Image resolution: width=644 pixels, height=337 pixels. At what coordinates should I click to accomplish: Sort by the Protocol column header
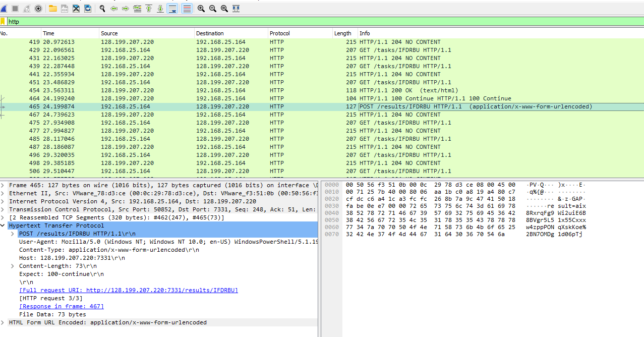(x=300, y=33)
